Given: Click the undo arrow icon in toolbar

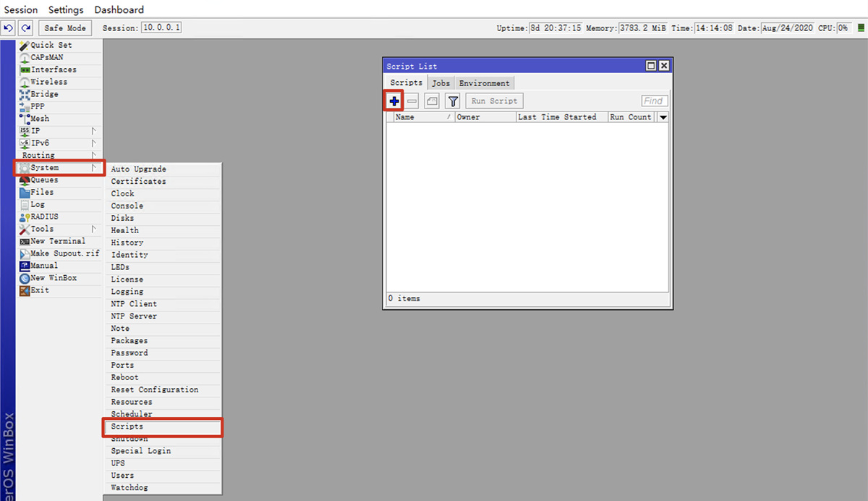Looking at the screenshot, I should (8, 28).
